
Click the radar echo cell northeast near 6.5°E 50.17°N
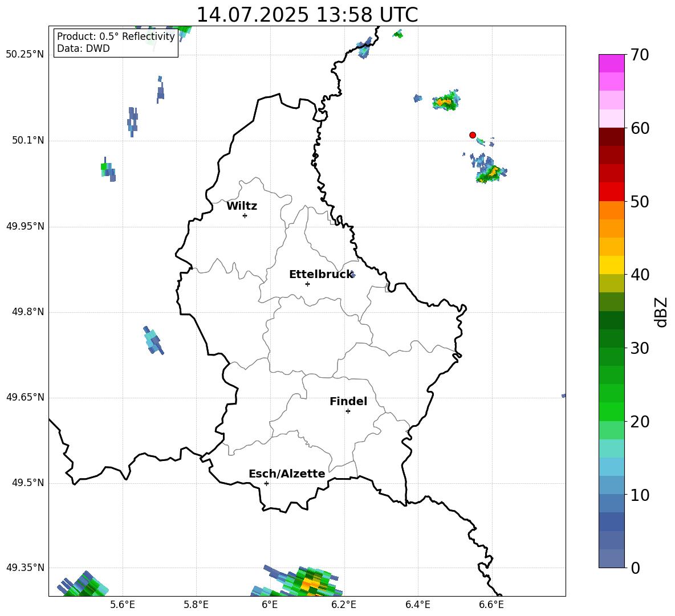coord(446,101)
